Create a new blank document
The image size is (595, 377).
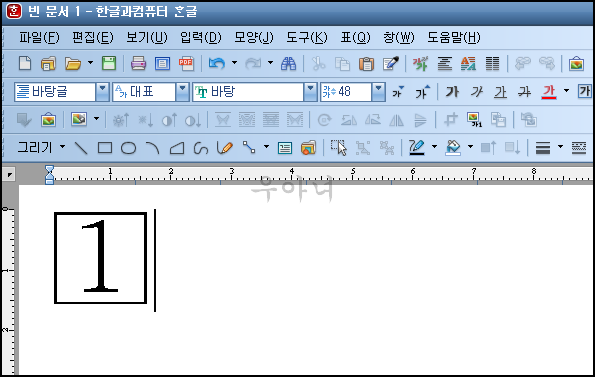[x=25, y=63]
